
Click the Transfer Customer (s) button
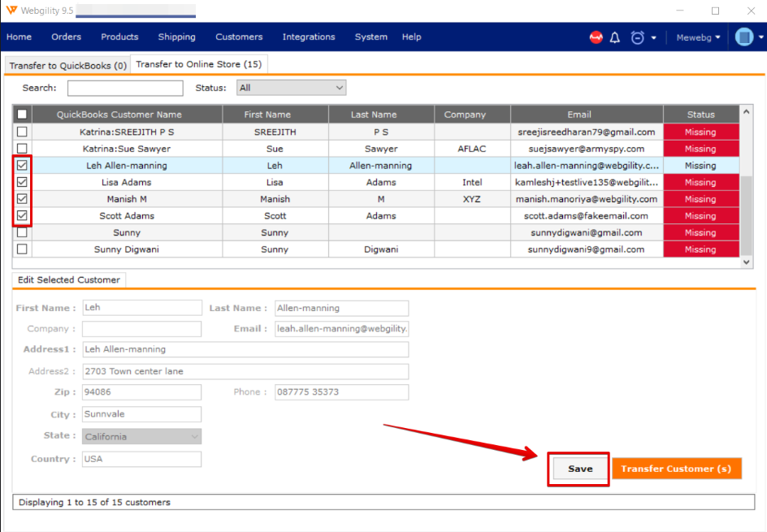[x=677, y=469]
